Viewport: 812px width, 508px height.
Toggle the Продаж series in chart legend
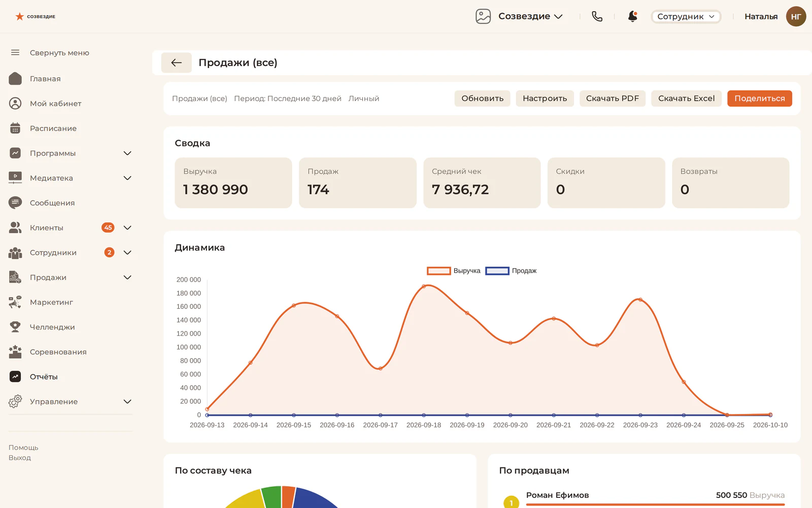click(511, 271)
